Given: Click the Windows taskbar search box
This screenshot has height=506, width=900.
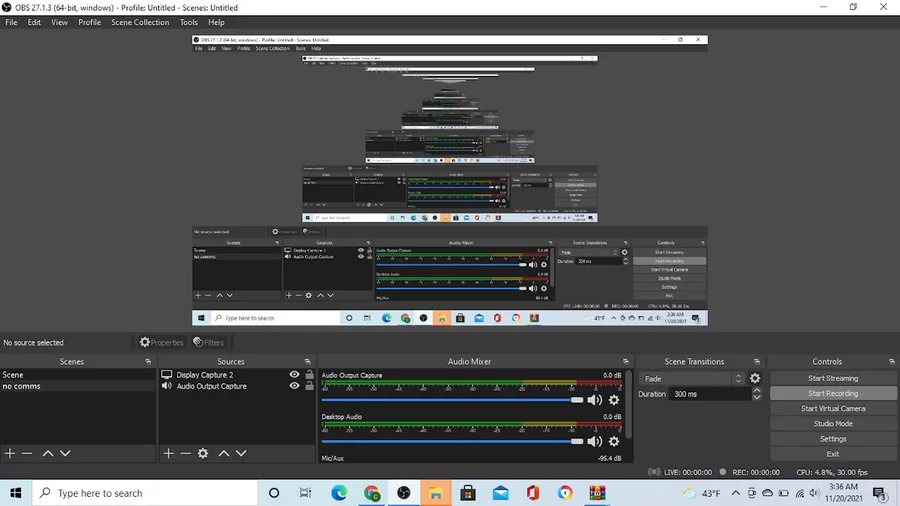Looking at the screenshot, I should 145,493.
